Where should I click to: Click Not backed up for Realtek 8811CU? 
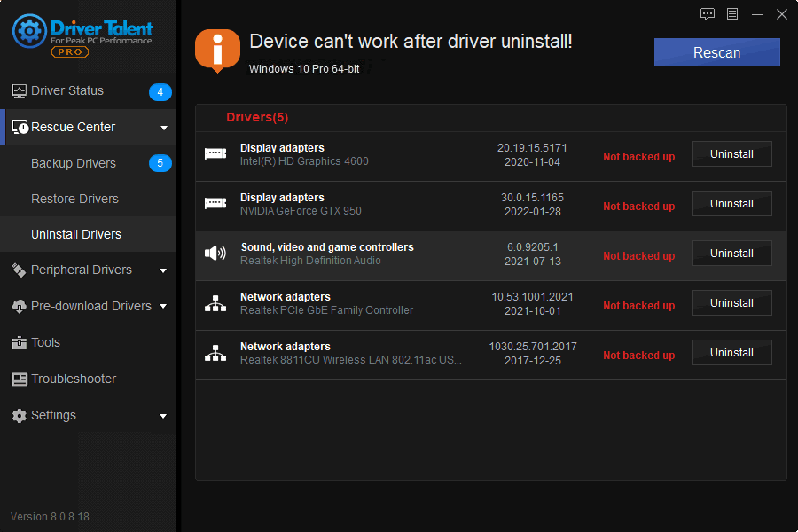(638, 356)
